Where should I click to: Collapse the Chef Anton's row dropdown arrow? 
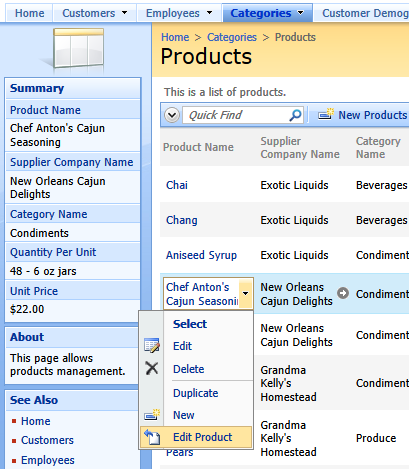246,294
